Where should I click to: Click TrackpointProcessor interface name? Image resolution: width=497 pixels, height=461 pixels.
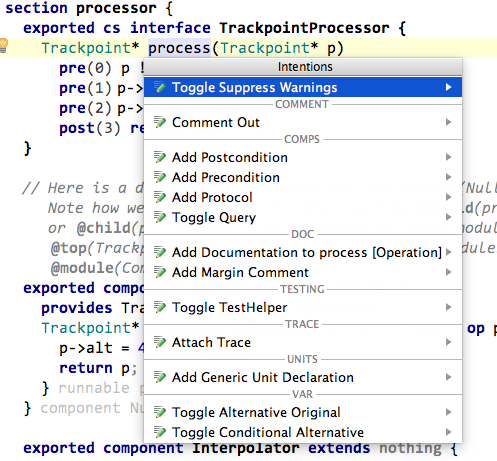pyautogui.click(x=304, y=28)
